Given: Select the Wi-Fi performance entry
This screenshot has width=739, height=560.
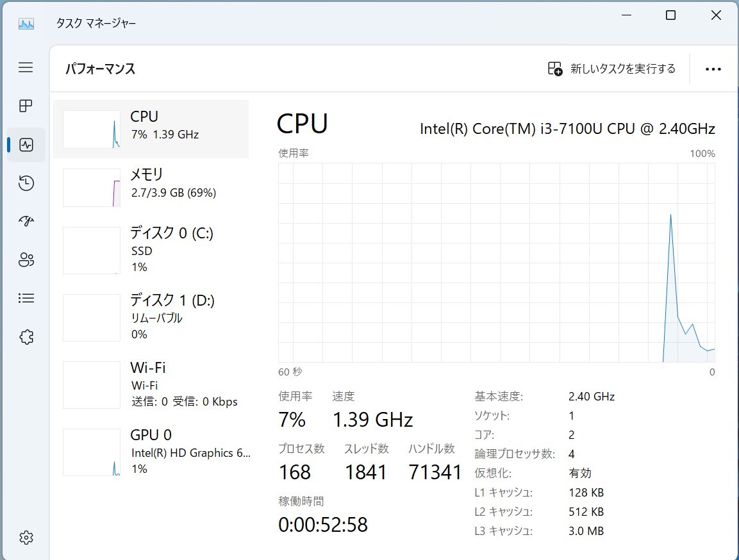Looking at the screenshot, I should pyautogui.click(x=151, y=384).
